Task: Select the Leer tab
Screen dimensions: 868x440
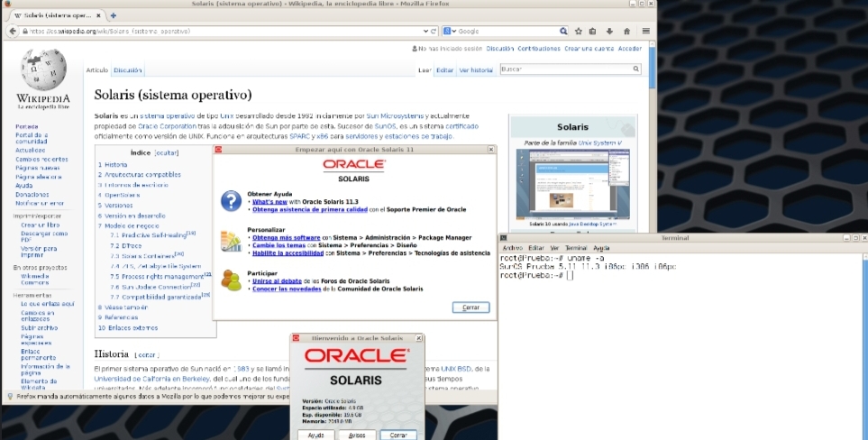Action: click(425, 70)
